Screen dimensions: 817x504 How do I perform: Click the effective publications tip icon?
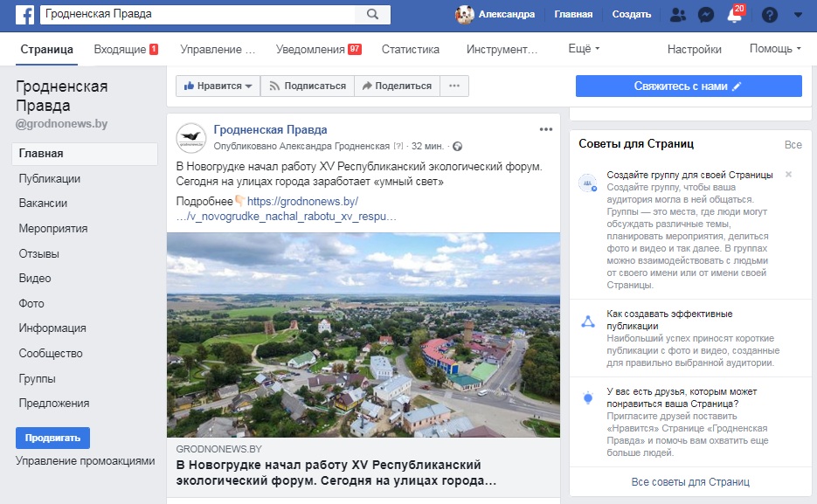pos(588,321)
